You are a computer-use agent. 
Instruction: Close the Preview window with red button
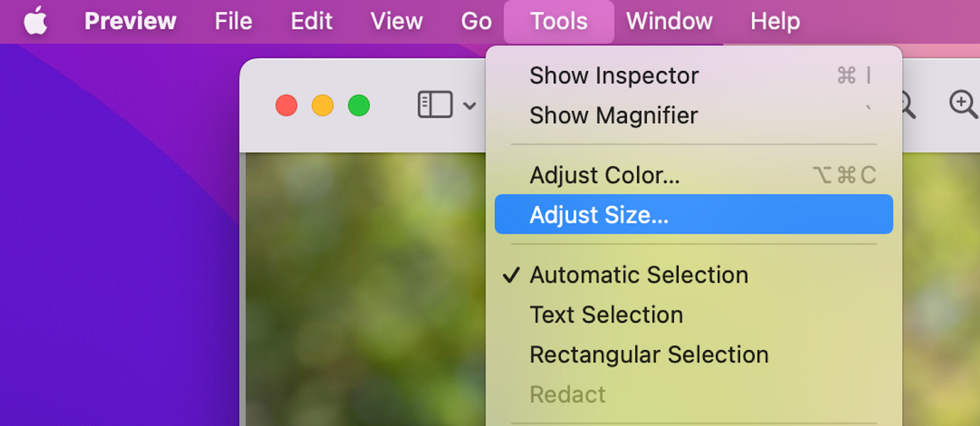click(x=286, y=105)
